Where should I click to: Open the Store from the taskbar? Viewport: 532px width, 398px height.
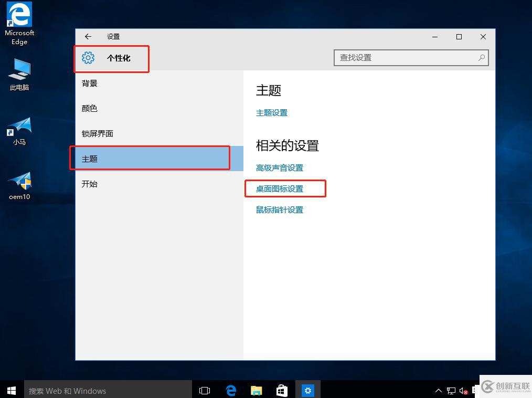click(x=282, y=390)
